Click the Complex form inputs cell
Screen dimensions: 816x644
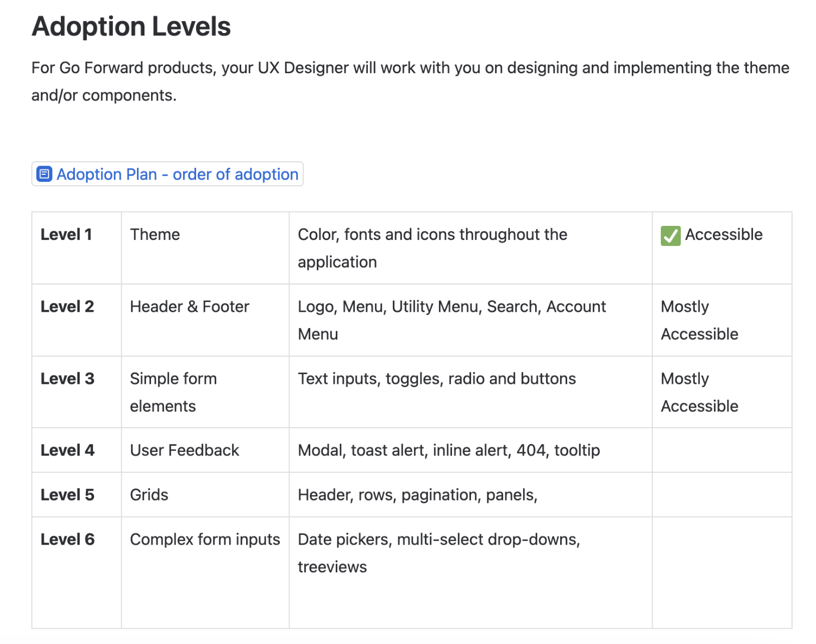[x=205, y=539]
